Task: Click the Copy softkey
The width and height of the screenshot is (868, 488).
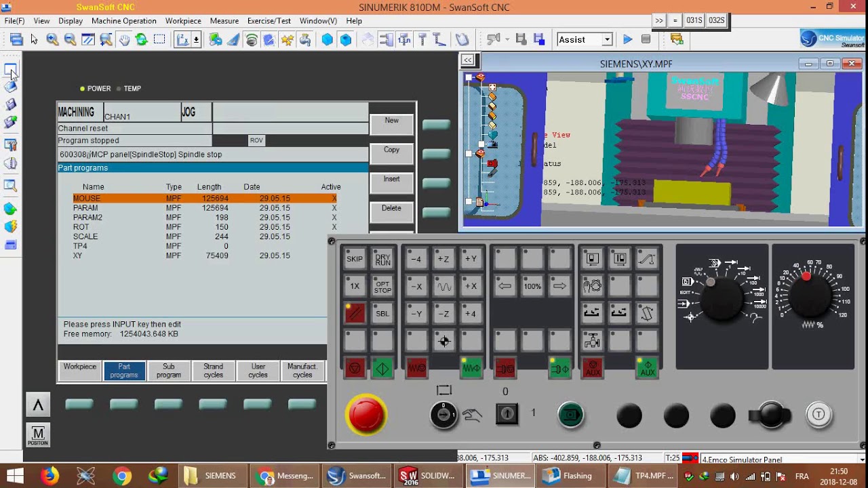Action: pyautogui.click(x=392, y=154)
